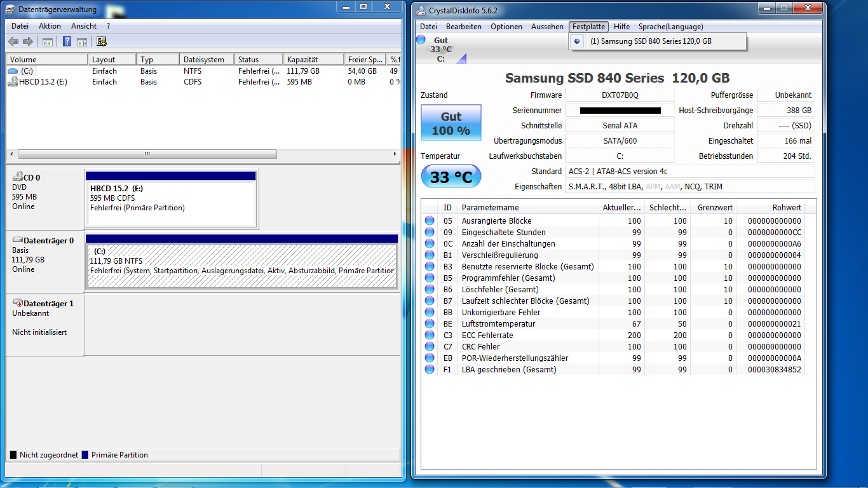Open the Hilfe menu in CrystalDiskInfo
This screenshot has width=868, height=488.
tap(622, 27)
